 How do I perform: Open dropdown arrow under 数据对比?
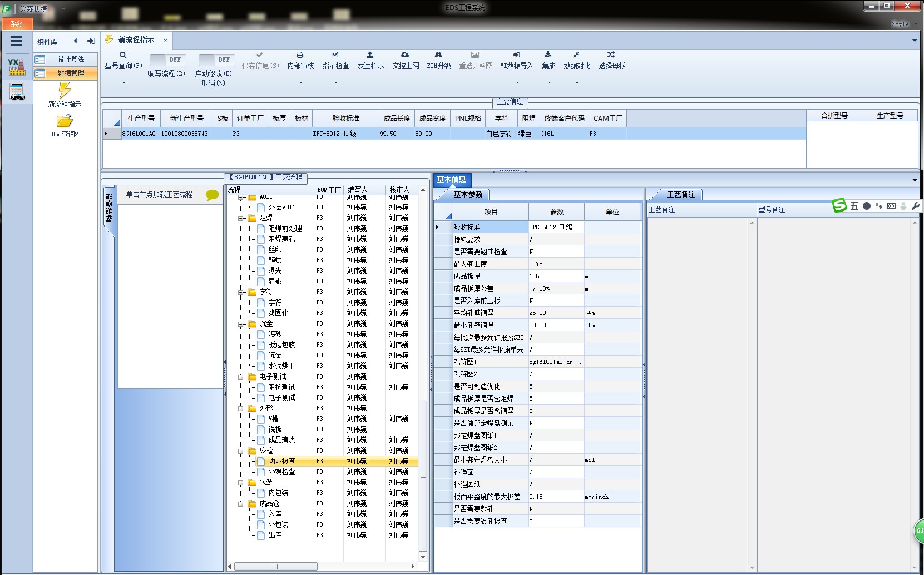(x=577, y=83)
